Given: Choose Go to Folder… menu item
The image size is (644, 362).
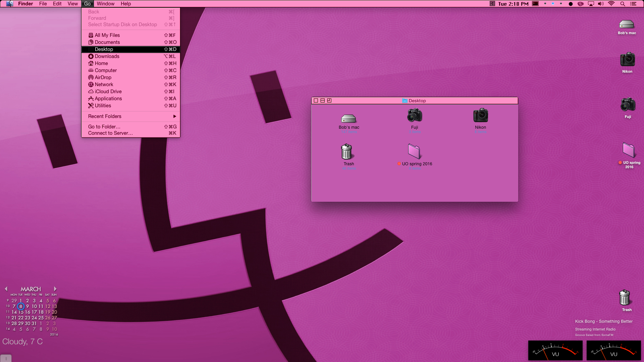Looking at the screenshot, I should pos(131,127).
